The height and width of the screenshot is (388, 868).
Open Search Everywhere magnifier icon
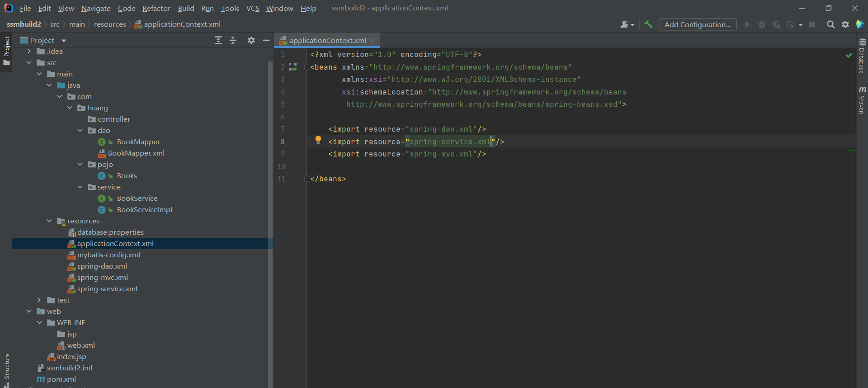point(830,24)
